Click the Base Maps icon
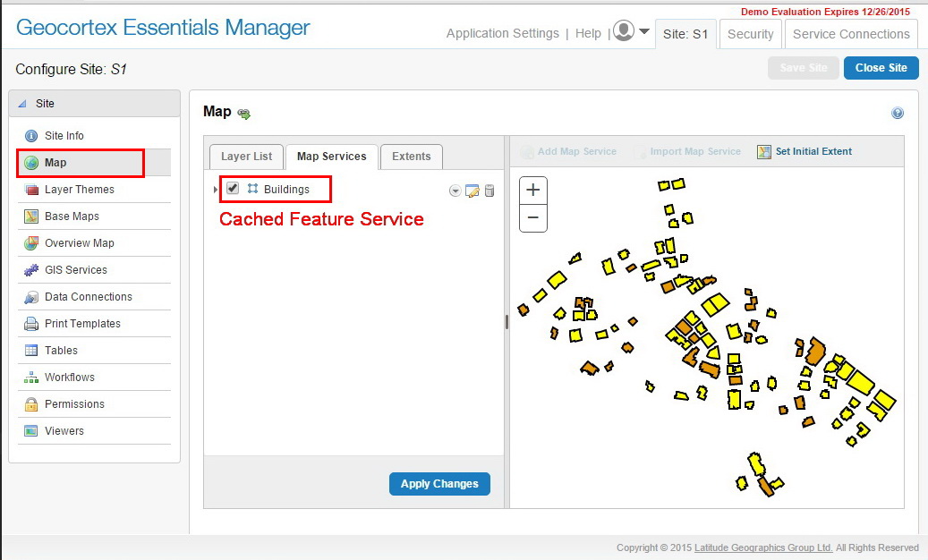The height and width of the screenshot is (560, 928). click(31, 216)
